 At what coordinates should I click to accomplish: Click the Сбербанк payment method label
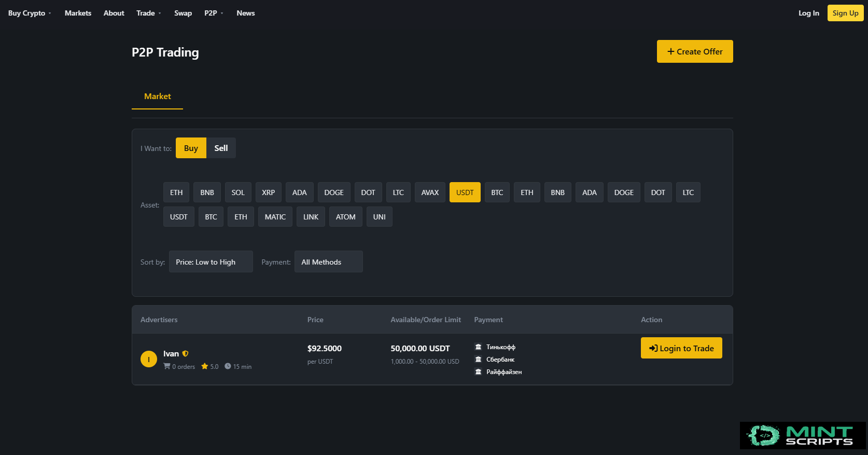pyautogui.click(x=500, y=360)
